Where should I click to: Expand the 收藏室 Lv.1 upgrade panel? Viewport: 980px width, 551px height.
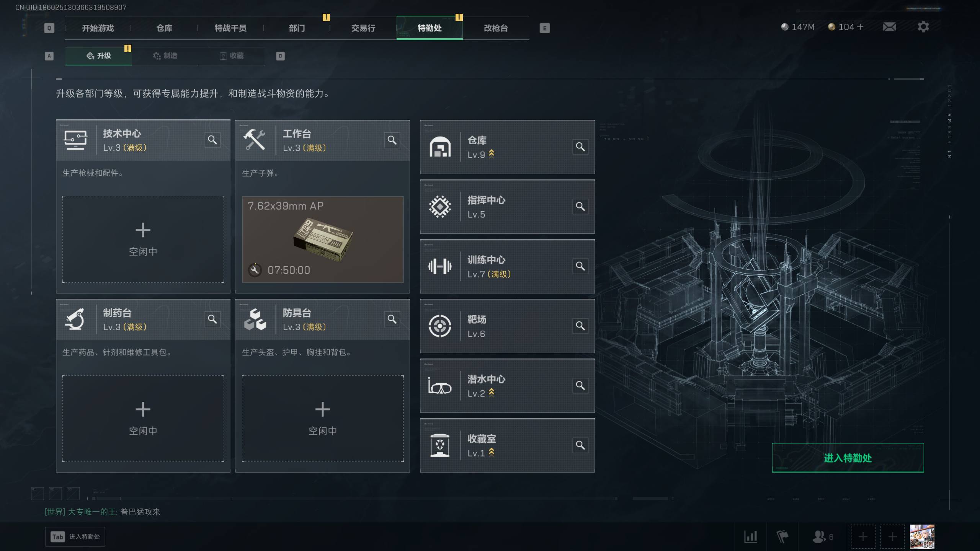508,445
